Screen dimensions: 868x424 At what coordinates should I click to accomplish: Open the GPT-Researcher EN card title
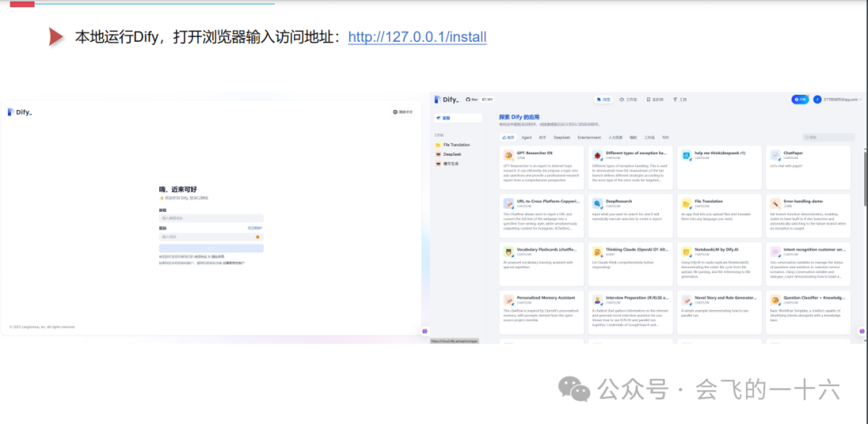[534, 153]
